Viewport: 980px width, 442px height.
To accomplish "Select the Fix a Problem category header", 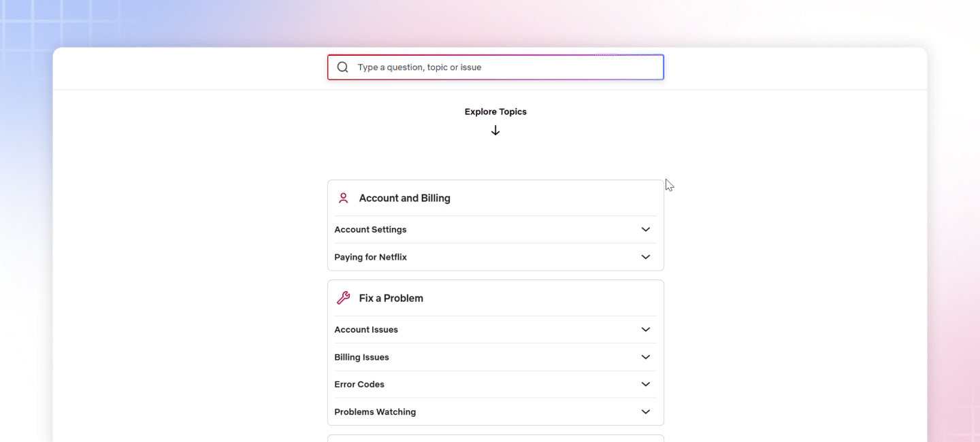I will pyautogui.click(x=391, y=297).
